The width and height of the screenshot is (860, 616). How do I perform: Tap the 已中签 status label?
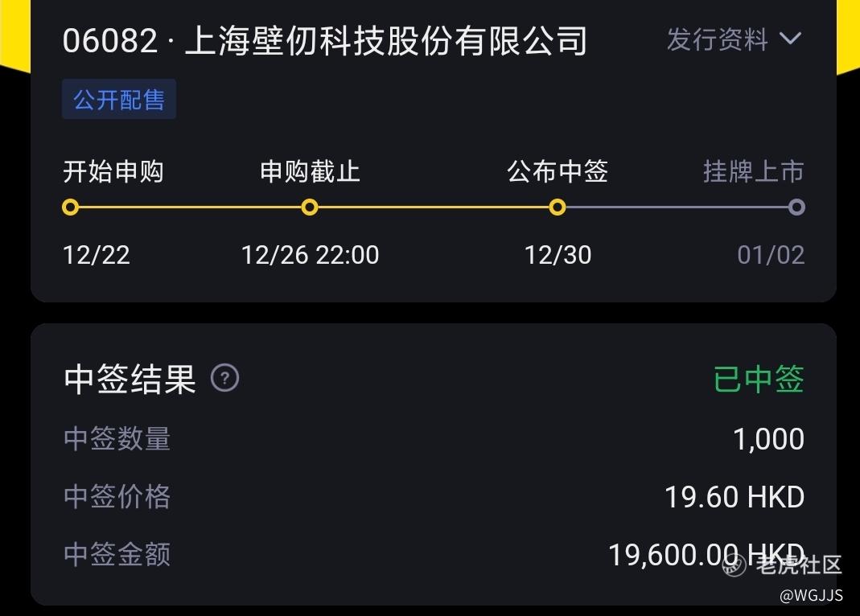(x=759, y=379)
